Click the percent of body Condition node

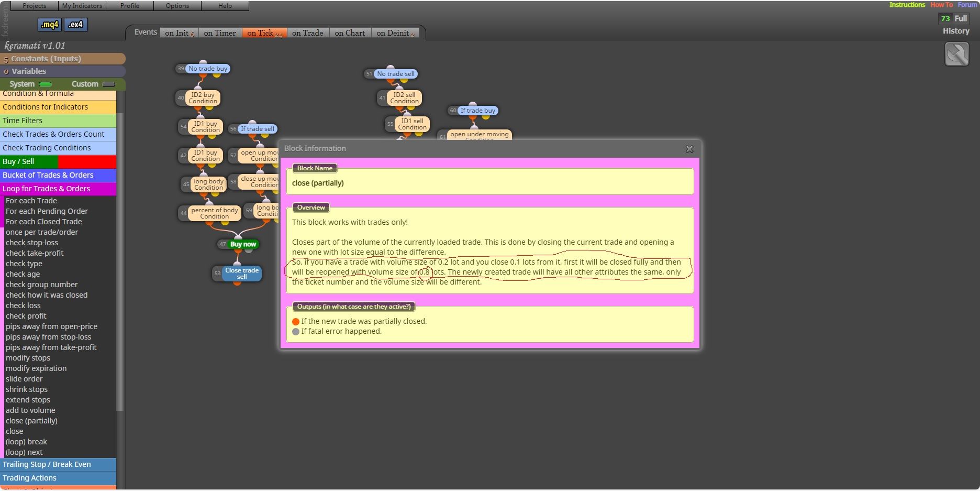pos(214,213)
